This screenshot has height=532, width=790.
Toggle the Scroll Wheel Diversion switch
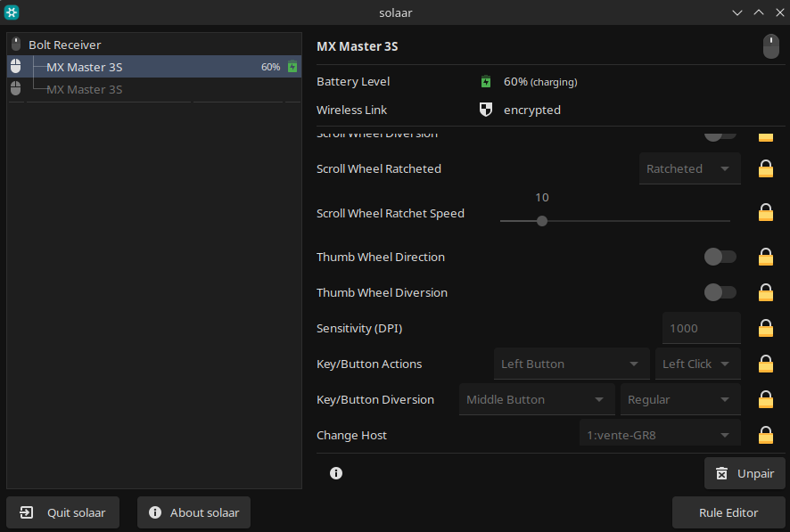pos(720,135)
